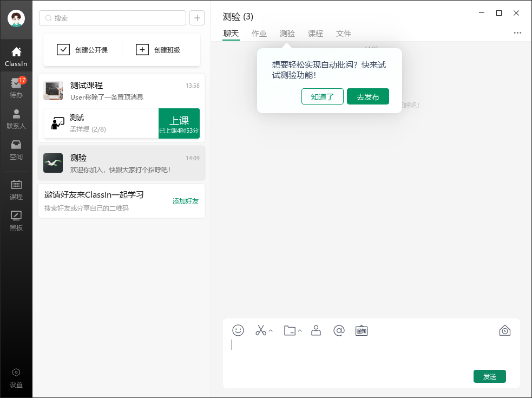Image resolution: width=532 pixels, height=398 pixels.
Task: Close the ClassIn window
Action: pos(516,13)
